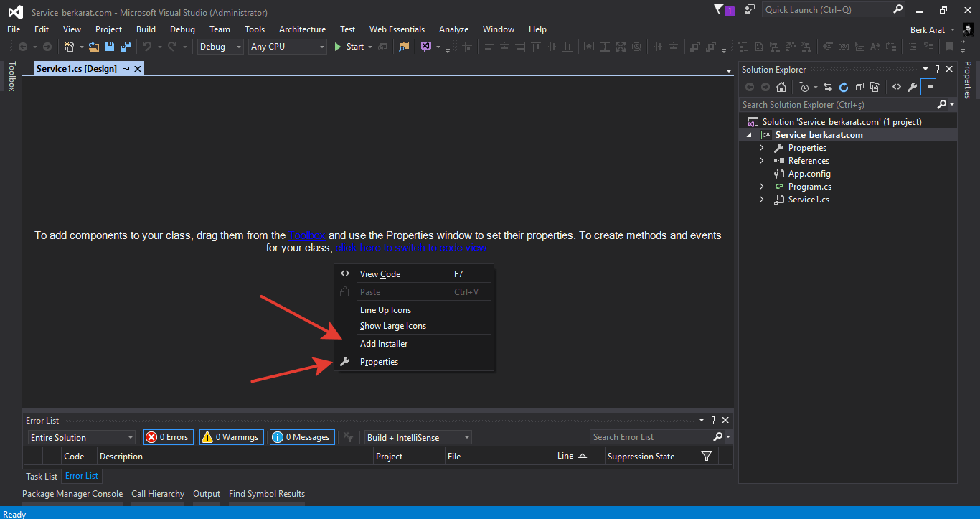Click Sync with Active Document icon
This screenshot has height=519, width=980.
(828, 87)
